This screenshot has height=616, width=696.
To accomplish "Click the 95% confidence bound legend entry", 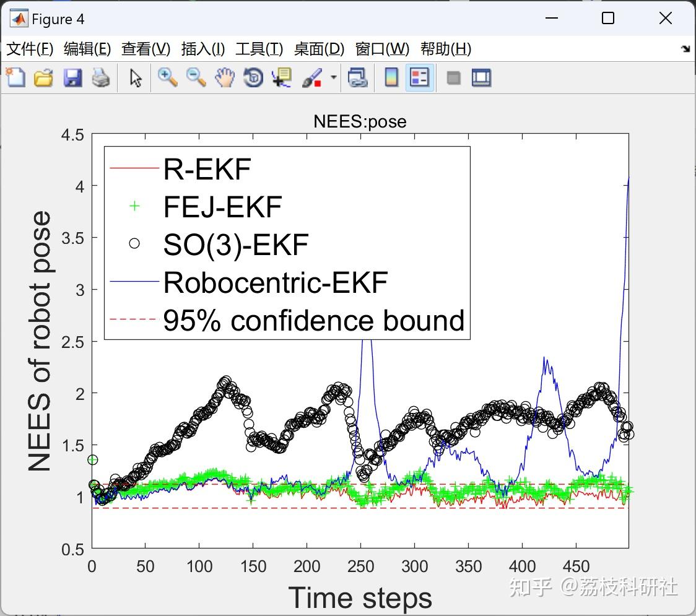I will coord(313,321).
